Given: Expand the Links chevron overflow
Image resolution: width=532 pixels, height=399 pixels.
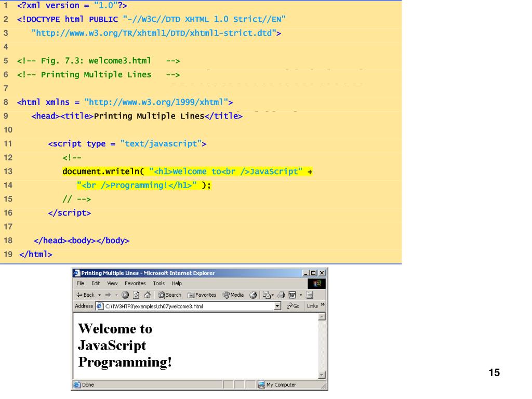Looking at the screenshot, I should [x=323, y=304].
